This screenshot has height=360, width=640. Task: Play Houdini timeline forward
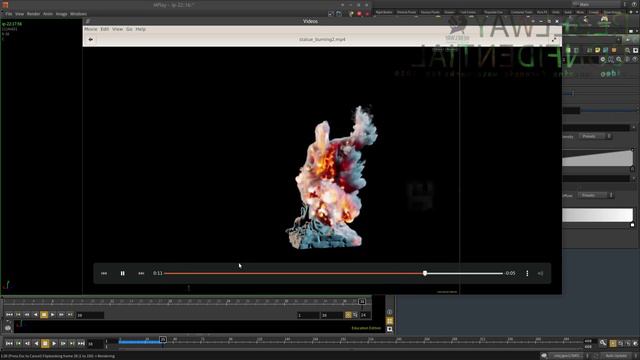(54, 344)
